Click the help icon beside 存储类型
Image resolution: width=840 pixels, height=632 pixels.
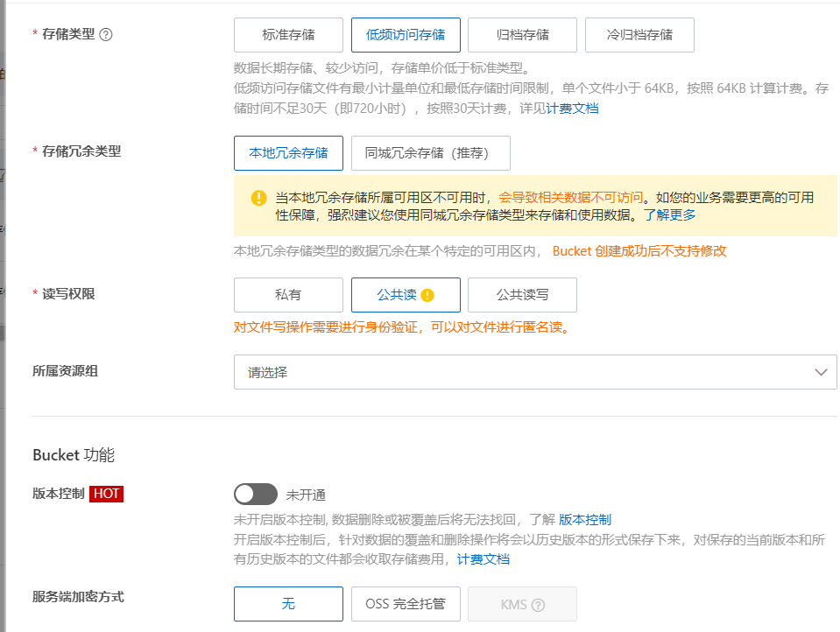point(106,35)
